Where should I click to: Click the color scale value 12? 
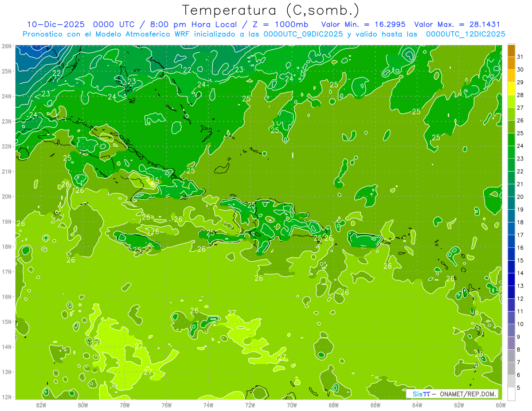520,299
